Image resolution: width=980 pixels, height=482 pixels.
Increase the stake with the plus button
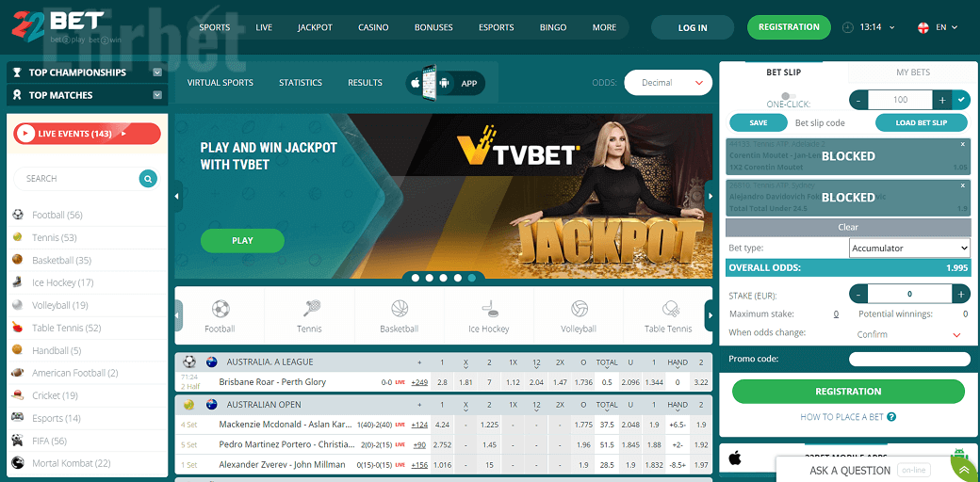pyautogui.click(x=960, y=294)
